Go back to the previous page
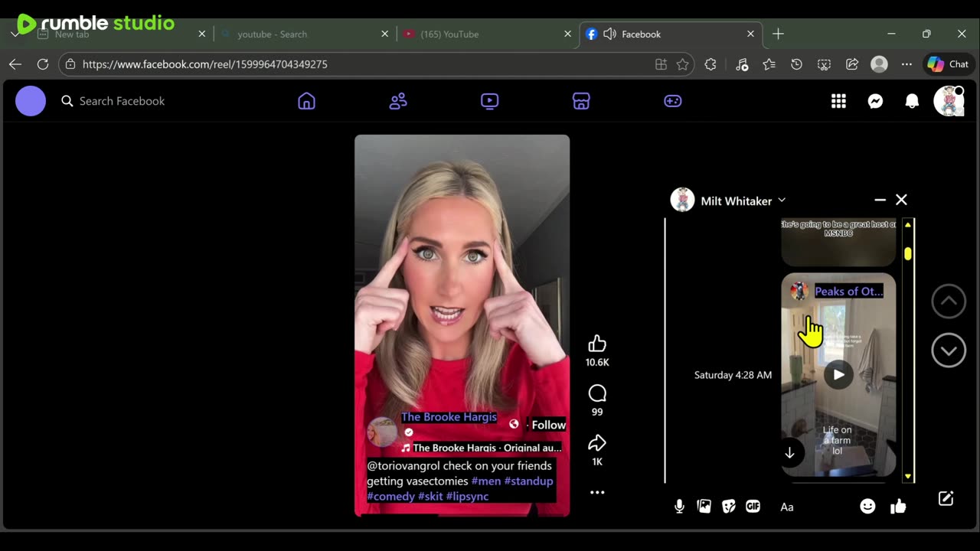This screenshot has width=980, height=551. point(15,64)
